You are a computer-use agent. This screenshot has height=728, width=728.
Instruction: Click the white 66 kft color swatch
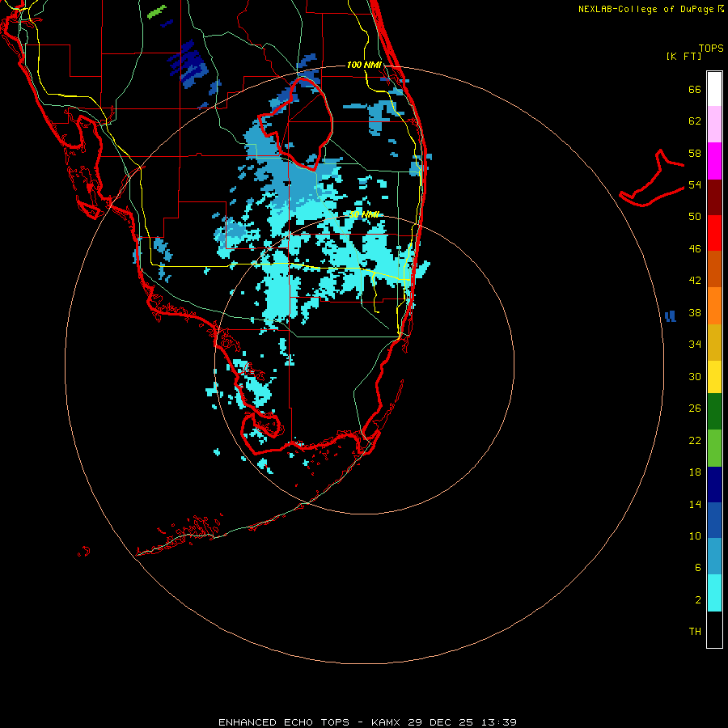click(714, 89)
